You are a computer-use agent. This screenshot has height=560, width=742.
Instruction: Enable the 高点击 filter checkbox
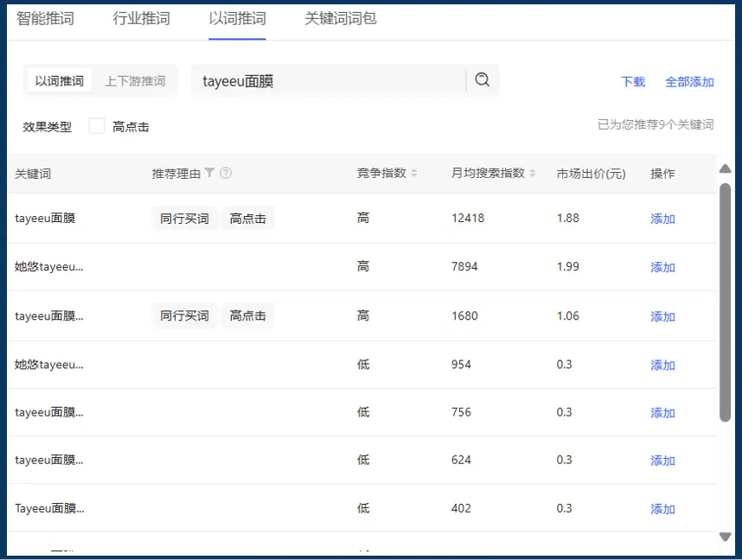(x=96, y=126)
